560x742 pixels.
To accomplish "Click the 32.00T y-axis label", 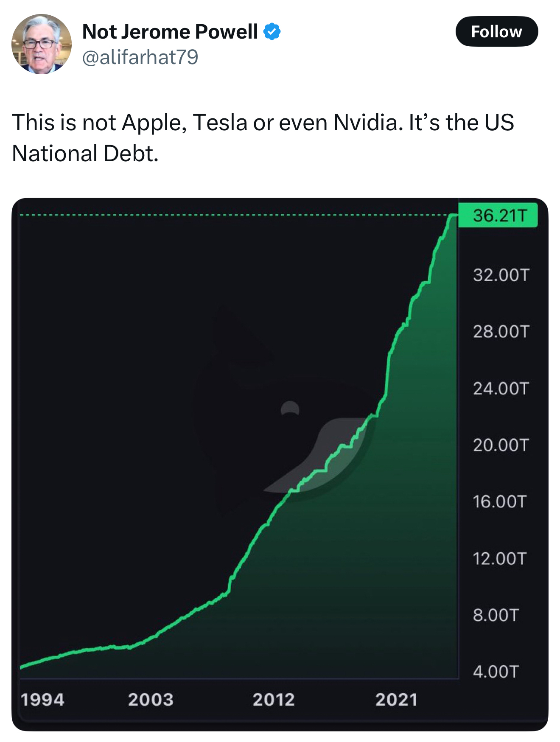I will tap(501, 275).
